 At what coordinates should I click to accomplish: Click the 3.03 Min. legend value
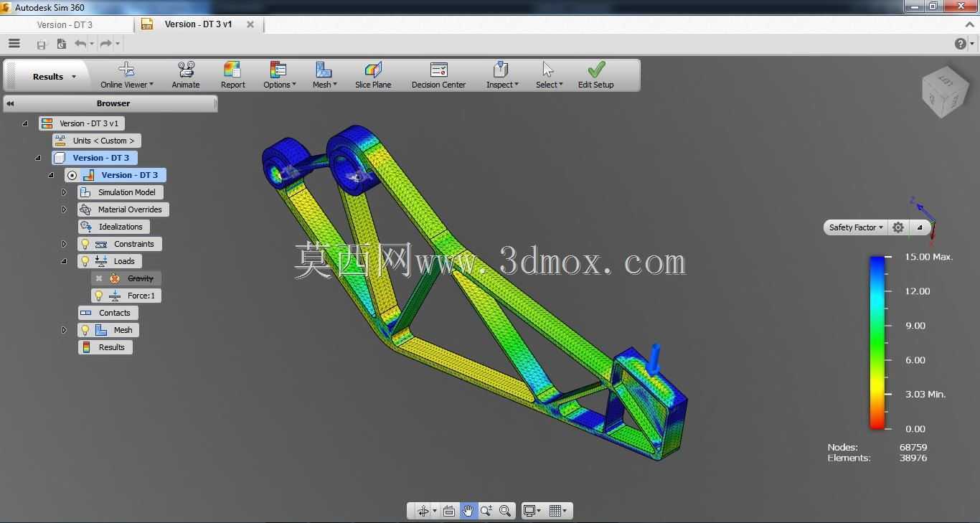coord(925,394)
